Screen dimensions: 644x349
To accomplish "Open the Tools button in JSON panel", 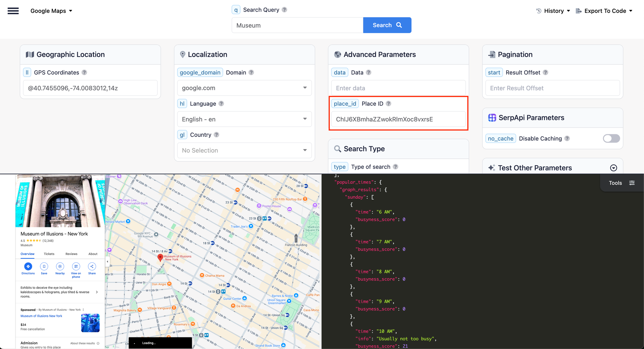I will pyautogui.click(x=621, y=183).
